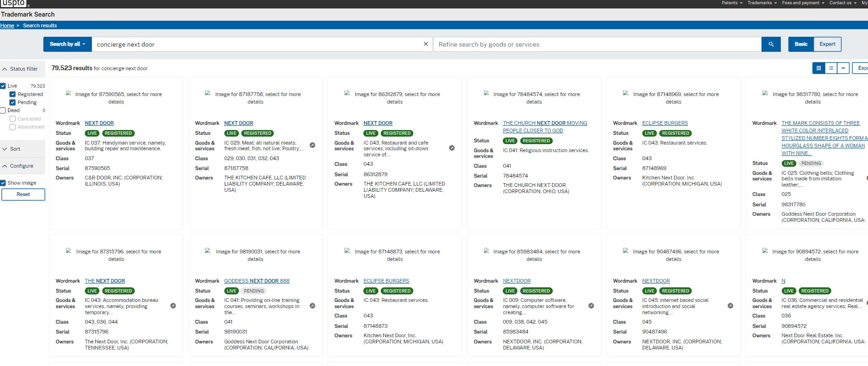Check the Dead status checkbox
This screenshot has height=366, width=868.
(x=3, y=110)
